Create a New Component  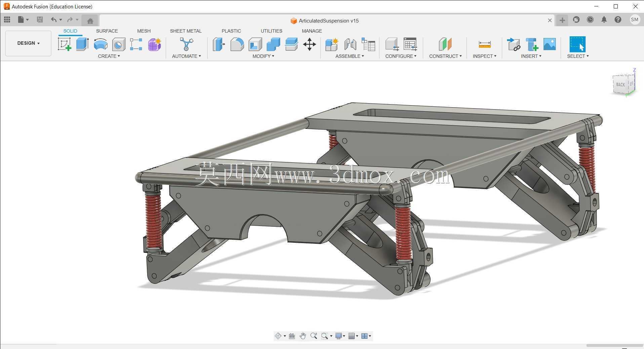coord(332,44)
